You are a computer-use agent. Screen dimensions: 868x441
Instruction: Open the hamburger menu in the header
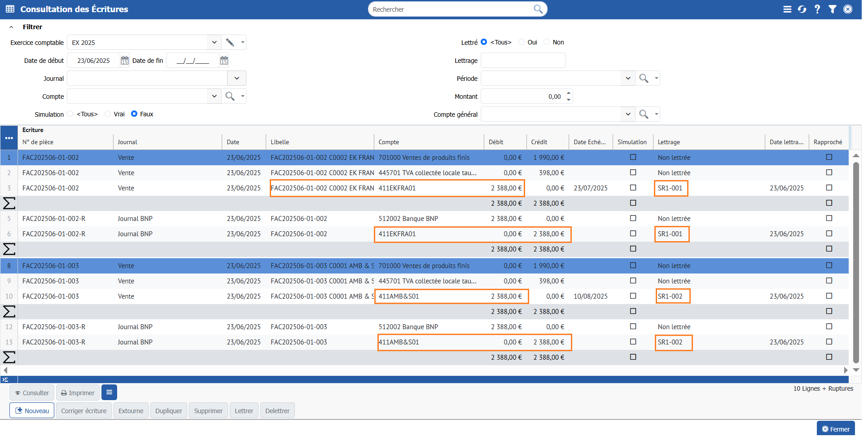click(x=787, y=9)
